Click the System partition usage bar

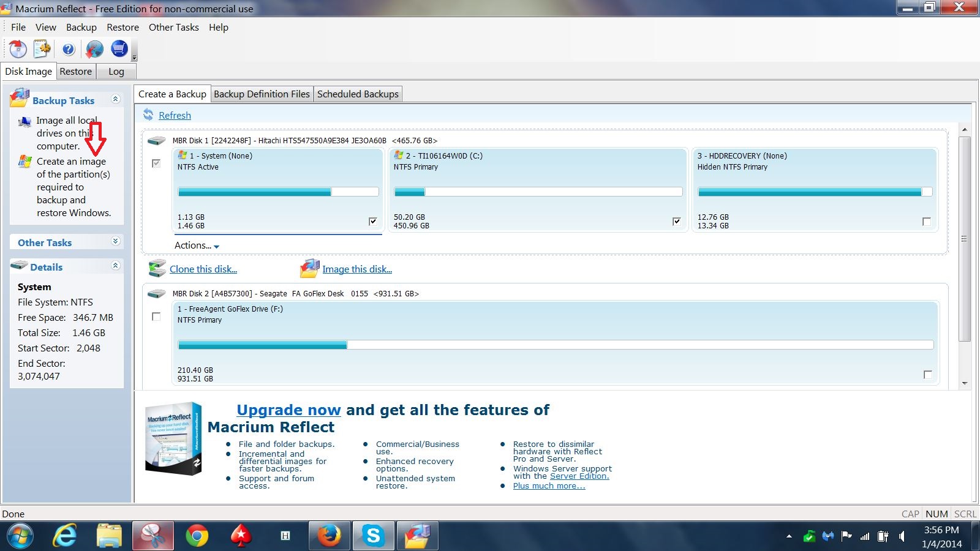[278, 192]
